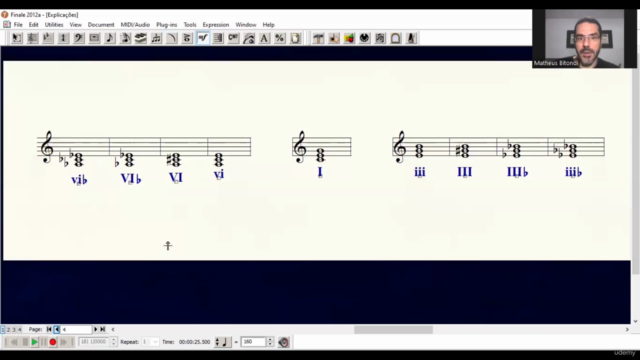Select the Staff tool
Viewport: 640px width, 360px height.
point(32,38)
